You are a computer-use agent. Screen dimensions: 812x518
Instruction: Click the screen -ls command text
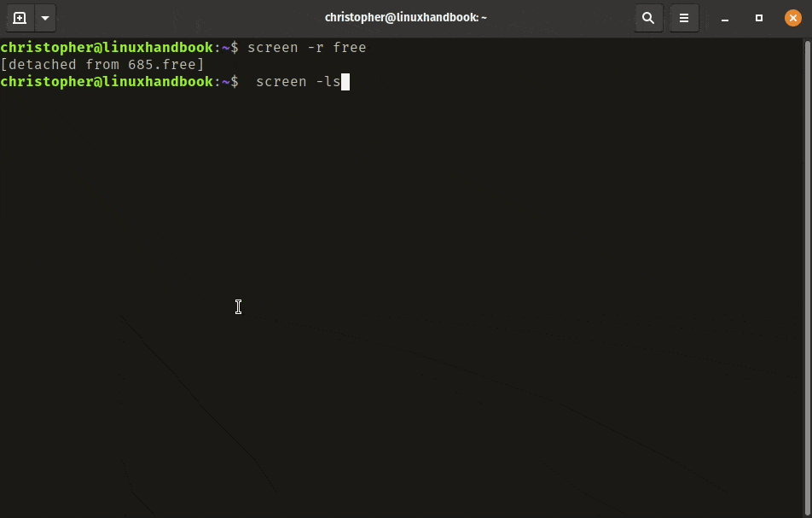[x=298, y=81]
